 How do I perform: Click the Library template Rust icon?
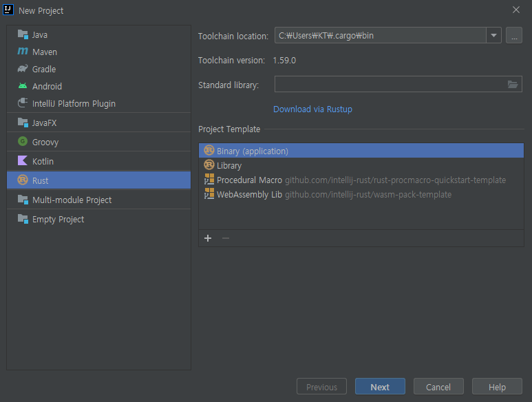point(209,165)
